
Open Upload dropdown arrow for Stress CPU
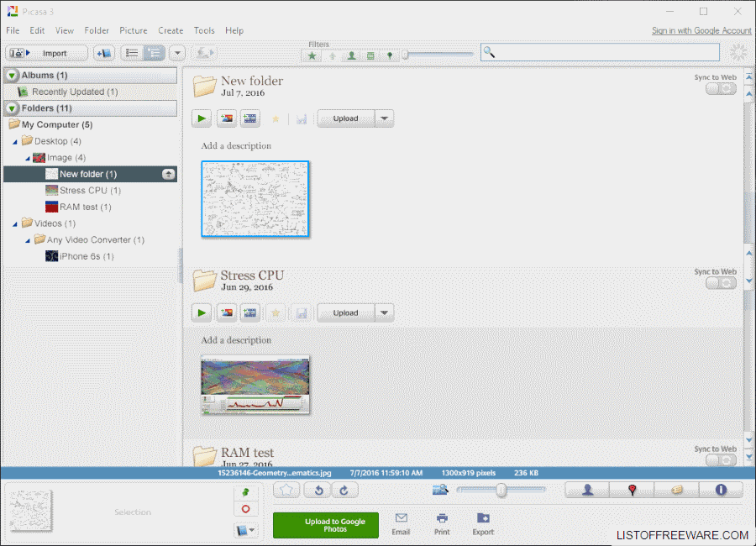tap(384, 312)
